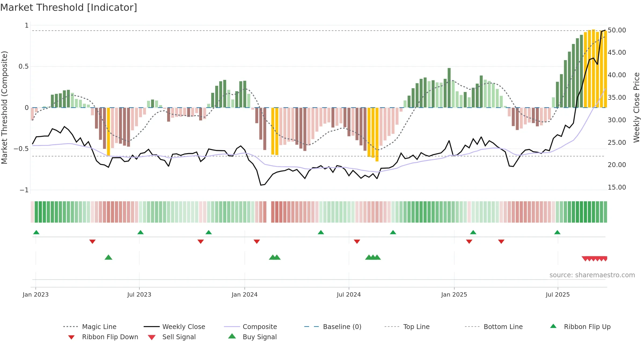Viewport: 644px width, 362px height.
Task: Click the Jan 2023 x-axis label
Action: coord(36,294)
